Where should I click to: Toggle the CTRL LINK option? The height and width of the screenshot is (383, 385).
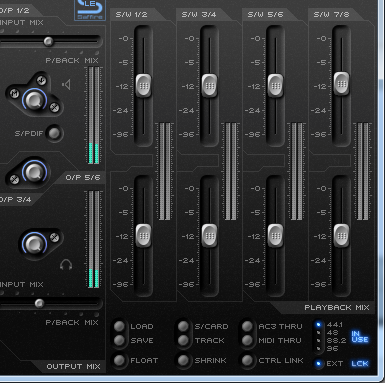(247, 360)
